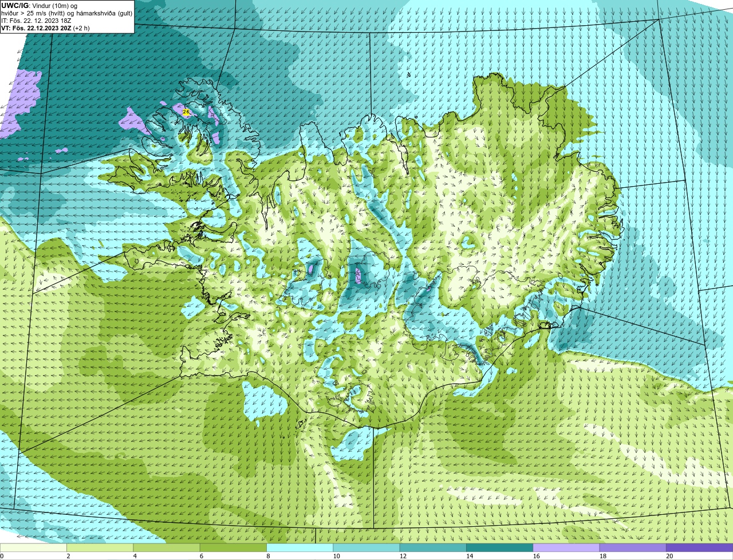Click the legend label "8"

(268, 556)
